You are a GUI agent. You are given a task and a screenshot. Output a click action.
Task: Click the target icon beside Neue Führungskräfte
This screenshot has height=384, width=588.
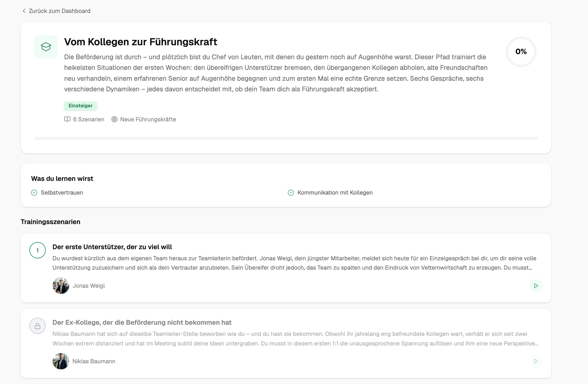[x=114, y=119]
